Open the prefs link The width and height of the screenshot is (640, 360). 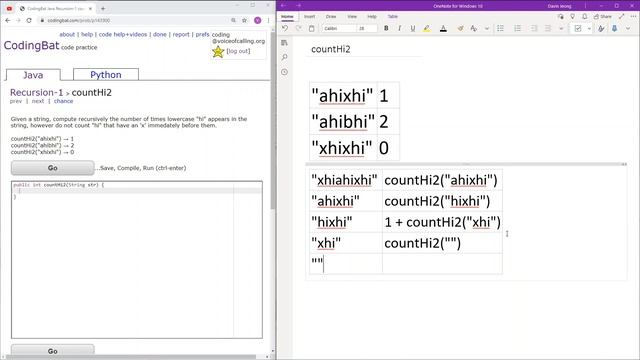[202, 34]
